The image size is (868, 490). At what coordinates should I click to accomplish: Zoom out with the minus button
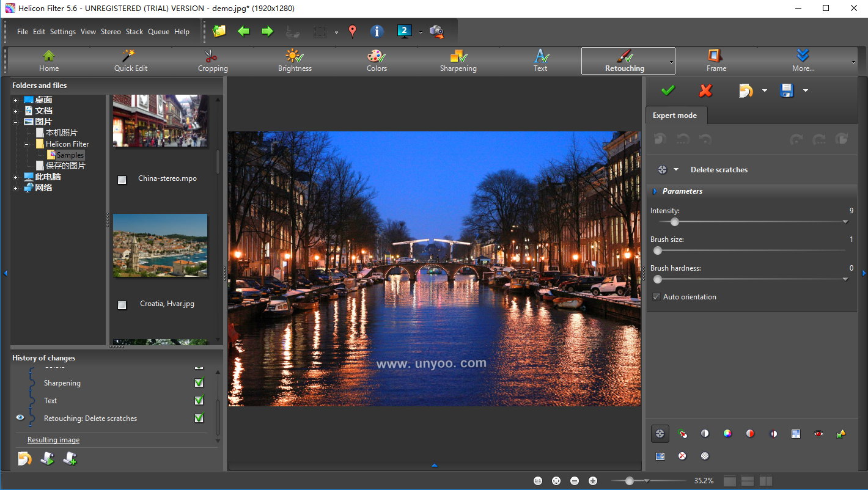click(574, 481)
